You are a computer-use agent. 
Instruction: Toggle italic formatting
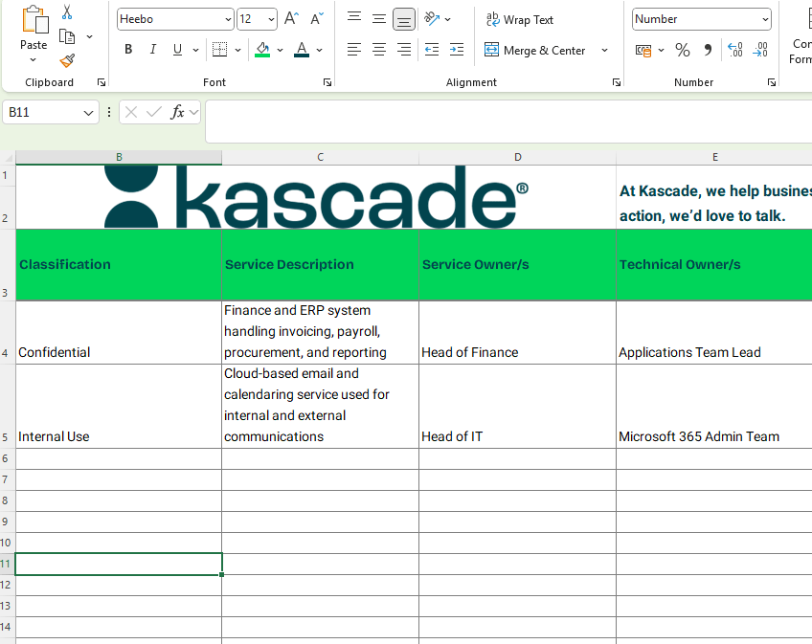tap(154, 50)
